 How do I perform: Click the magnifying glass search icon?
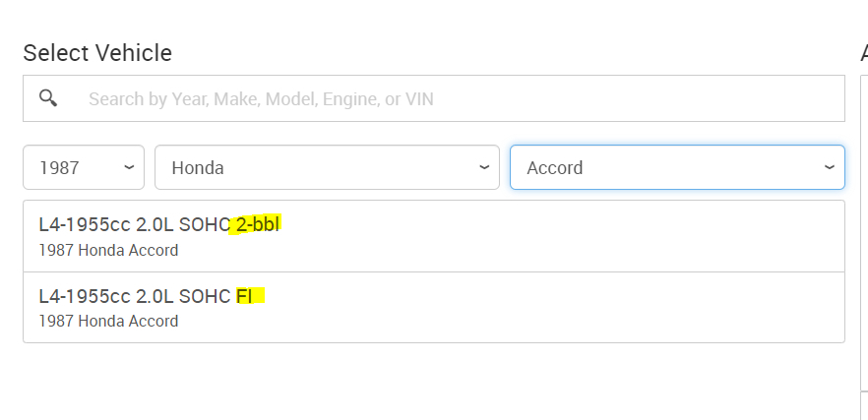coord(48,98)
